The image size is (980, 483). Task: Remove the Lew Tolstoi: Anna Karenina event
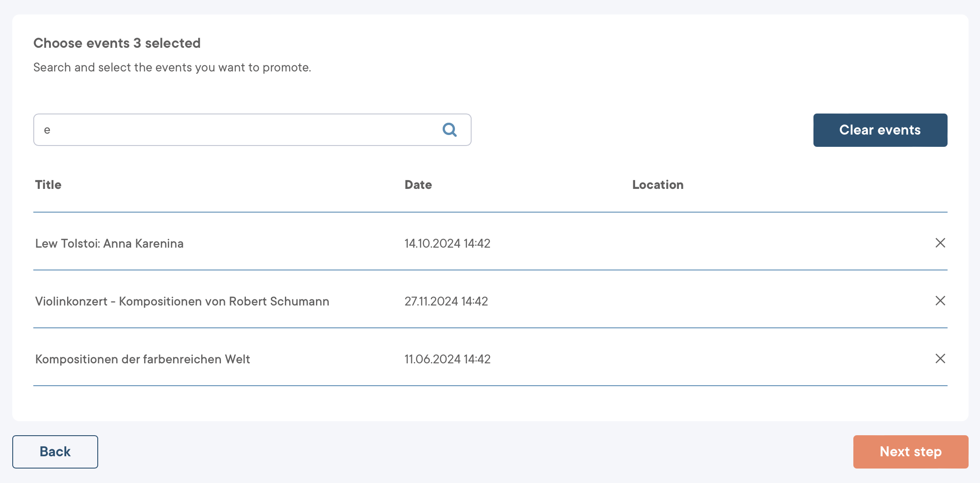pyautogui.click(x=940, y=243)
